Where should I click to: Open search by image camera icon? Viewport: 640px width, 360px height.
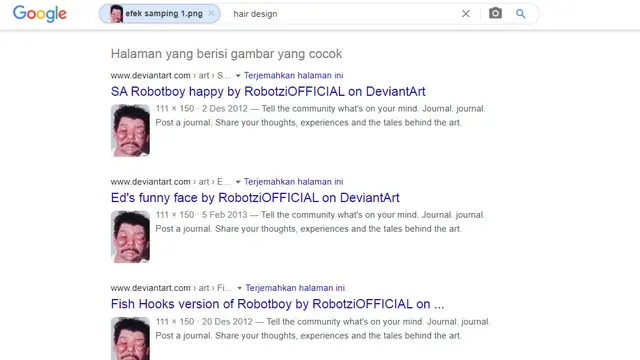[x=495, y=13]
